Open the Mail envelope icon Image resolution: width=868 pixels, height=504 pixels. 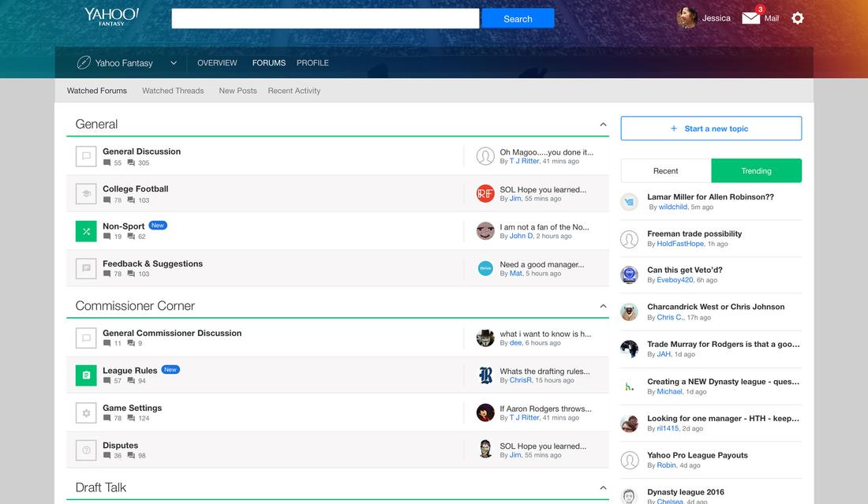tap(751, 17)
